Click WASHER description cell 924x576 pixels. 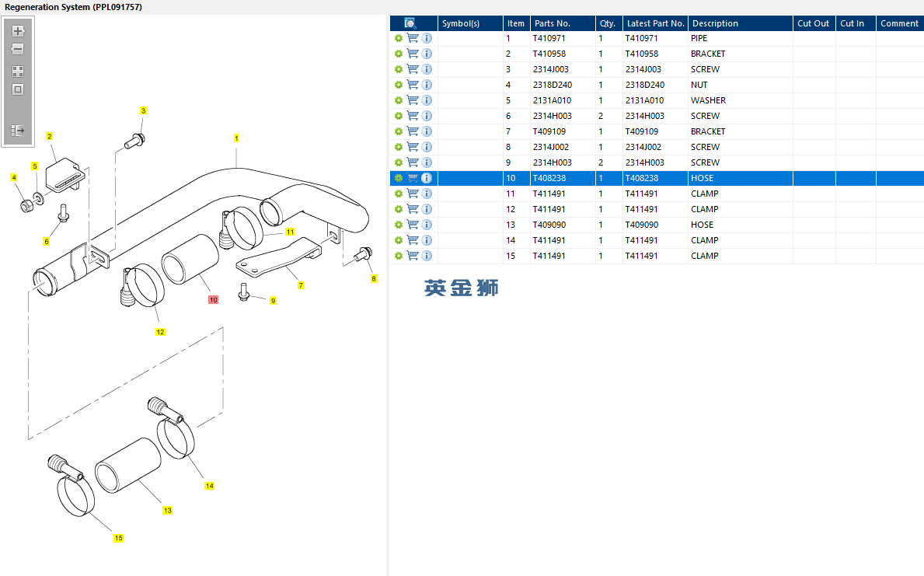point(708,100)
